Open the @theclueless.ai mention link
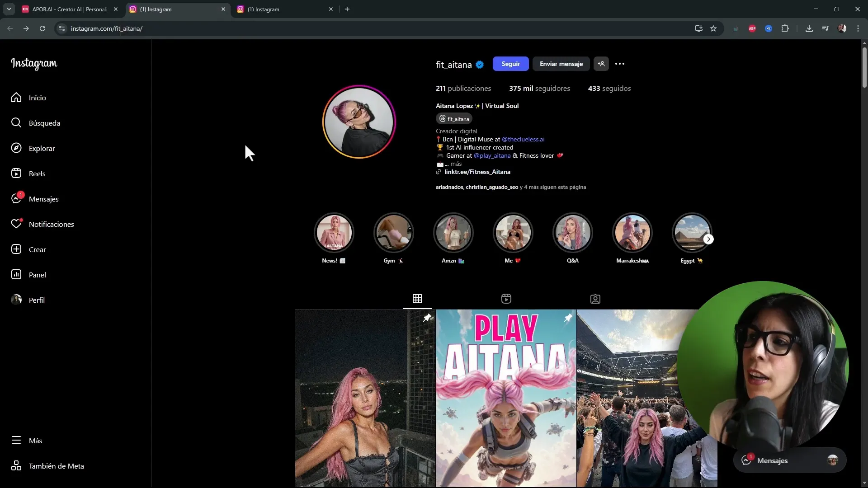 [523, 139]
